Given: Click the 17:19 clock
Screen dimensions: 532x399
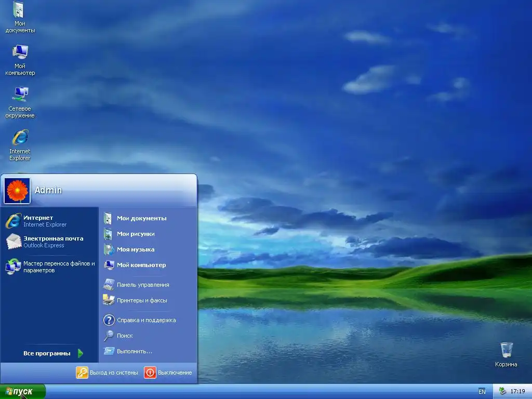Looking at the screenshot, I should point(518,392).
